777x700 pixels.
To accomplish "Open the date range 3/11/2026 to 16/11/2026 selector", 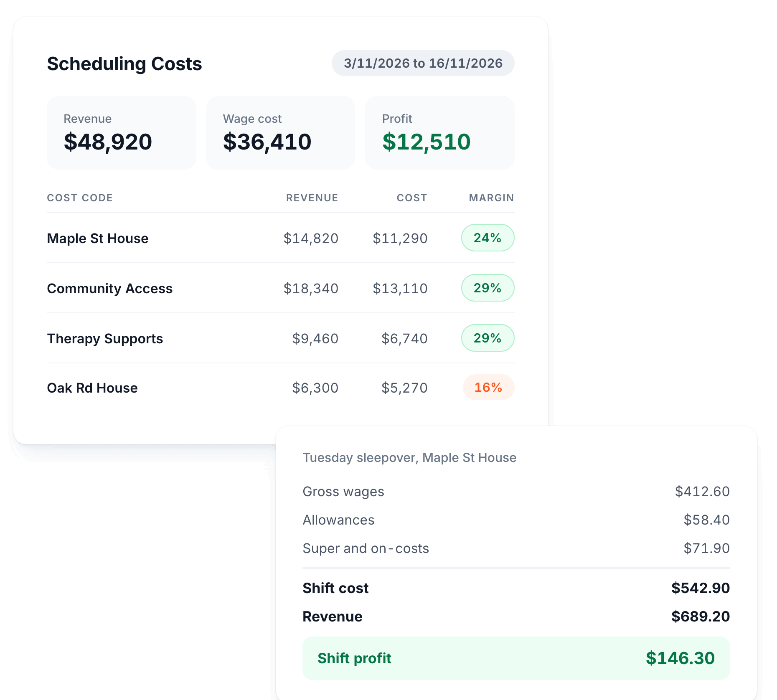I will (x=423, y=63).
